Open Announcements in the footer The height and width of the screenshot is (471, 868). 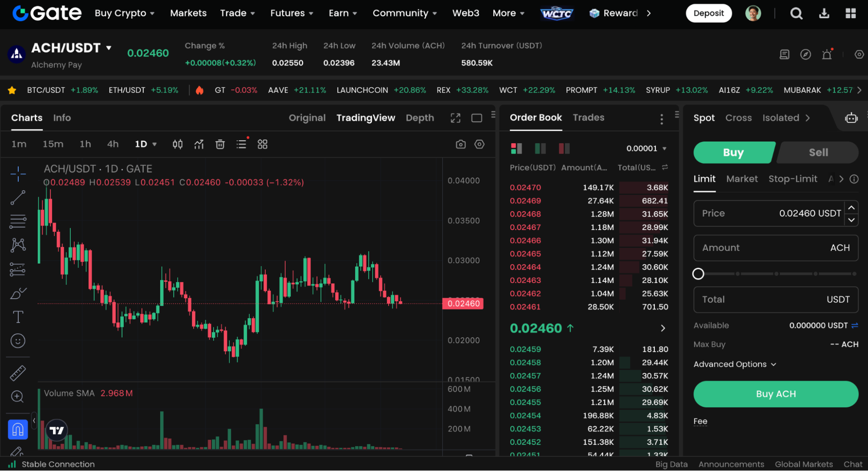(x=731, y=464)
